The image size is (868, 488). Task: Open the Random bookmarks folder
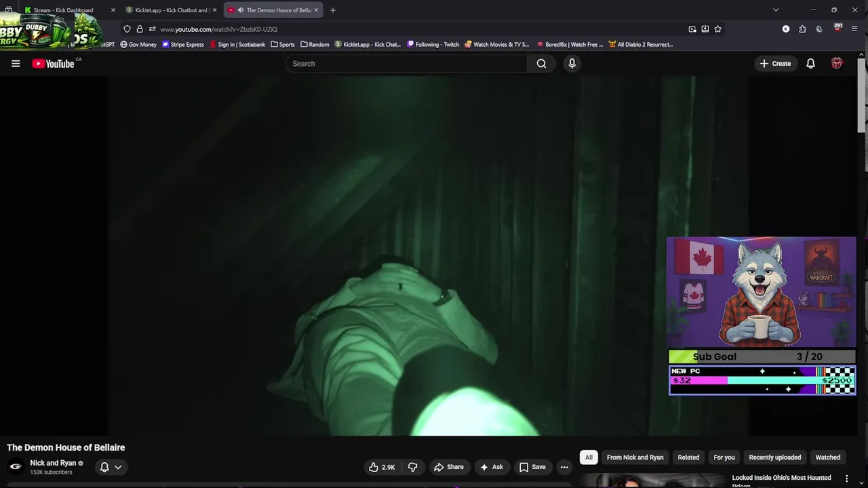(x=315, y=45)
